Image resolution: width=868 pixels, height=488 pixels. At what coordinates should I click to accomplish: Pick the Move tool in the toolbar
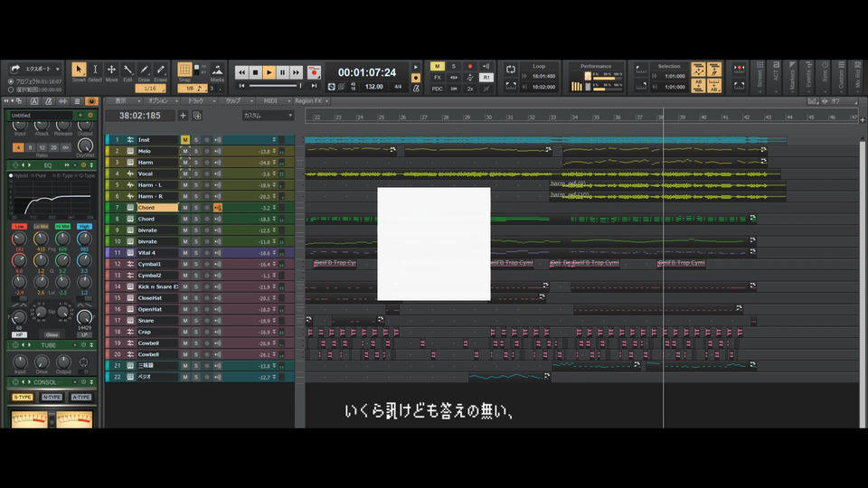pyautogui.click(x=111, y=71)
